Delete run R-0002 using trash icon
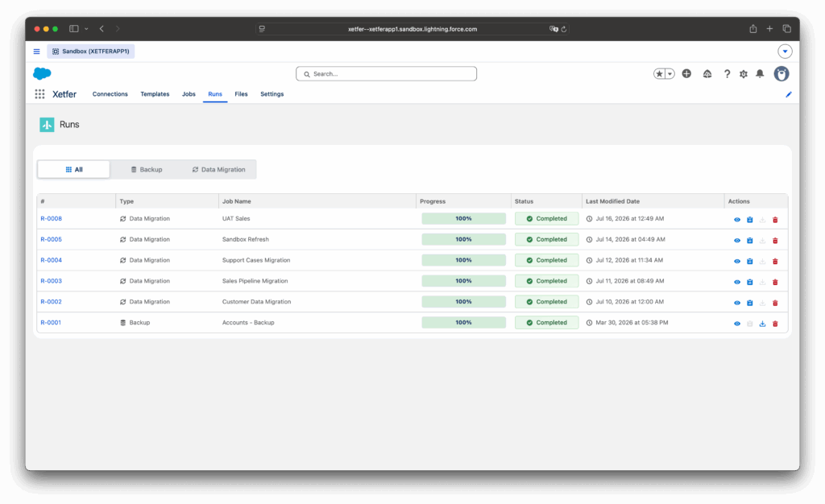This screenshot has width=825, height=504. click(775, 303)
